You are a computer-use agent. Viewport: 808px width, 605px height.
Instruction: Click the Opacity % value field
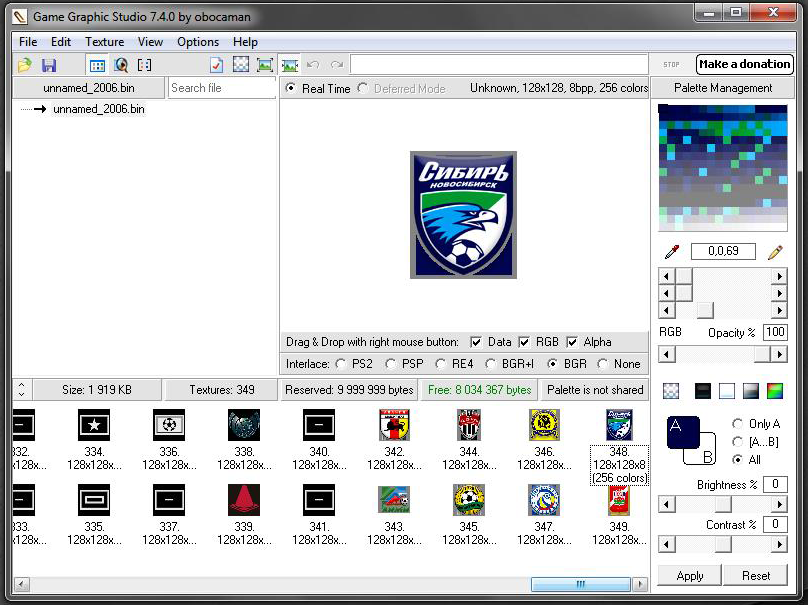click(x=775, y=332)
